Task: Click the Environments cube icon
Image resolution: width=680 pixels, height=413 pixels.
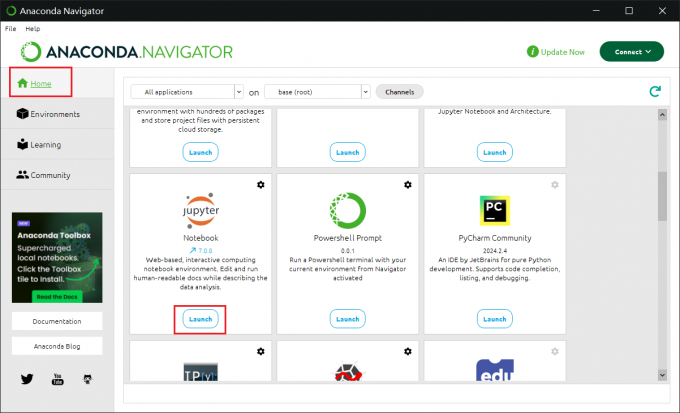Action: click(22, 114)
